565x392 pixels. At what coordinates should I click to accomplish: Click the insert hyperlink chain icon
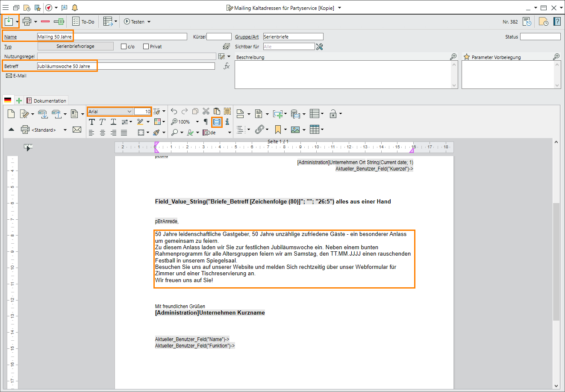pos(259,129)
